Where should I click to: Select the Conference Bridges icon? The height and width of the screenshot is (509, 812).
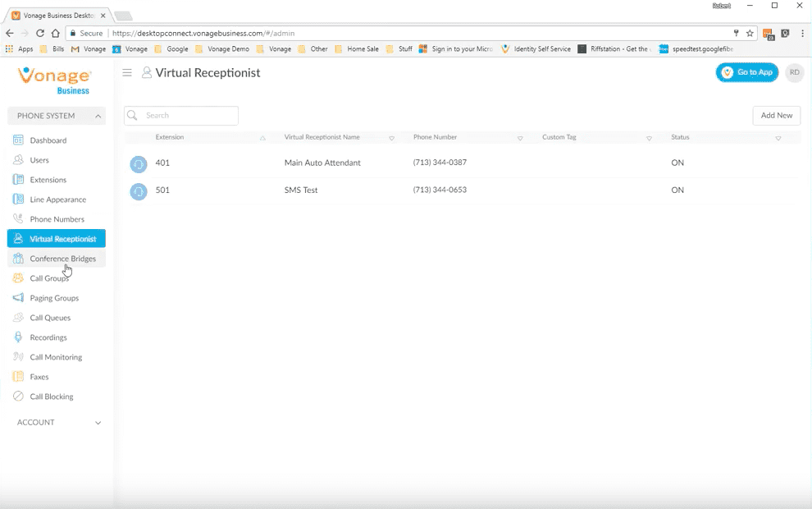[x=18, y=258]
